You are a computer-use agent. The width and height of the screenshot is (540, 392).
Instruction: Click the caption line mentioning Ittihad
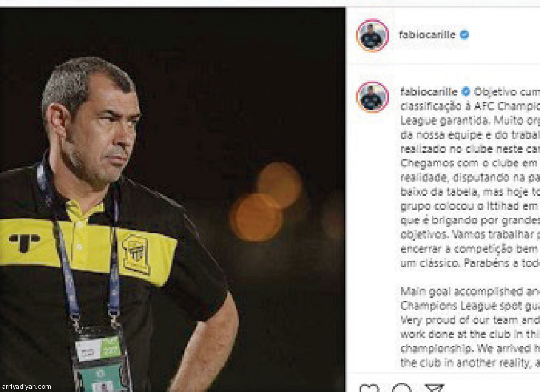pos(470,206)
